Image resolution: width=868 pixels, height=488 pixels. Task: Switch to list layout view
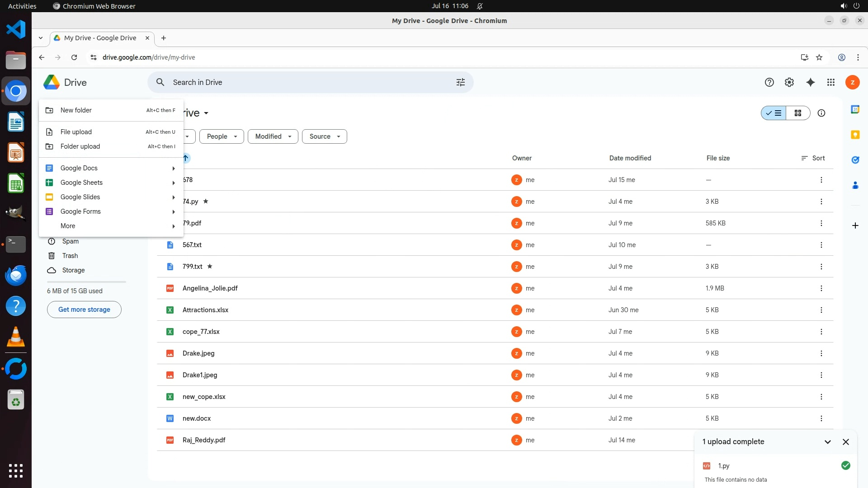pos(774,113)
